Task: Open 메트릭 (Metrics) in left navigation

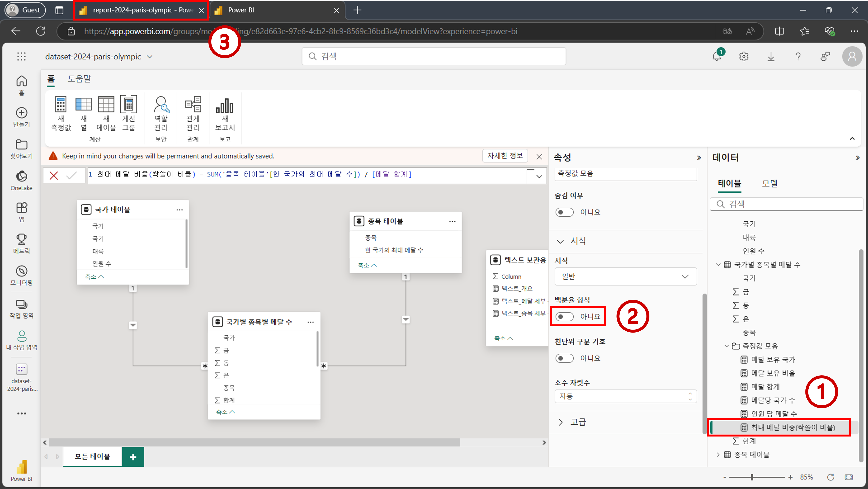Action: click(x=22, y=244)
